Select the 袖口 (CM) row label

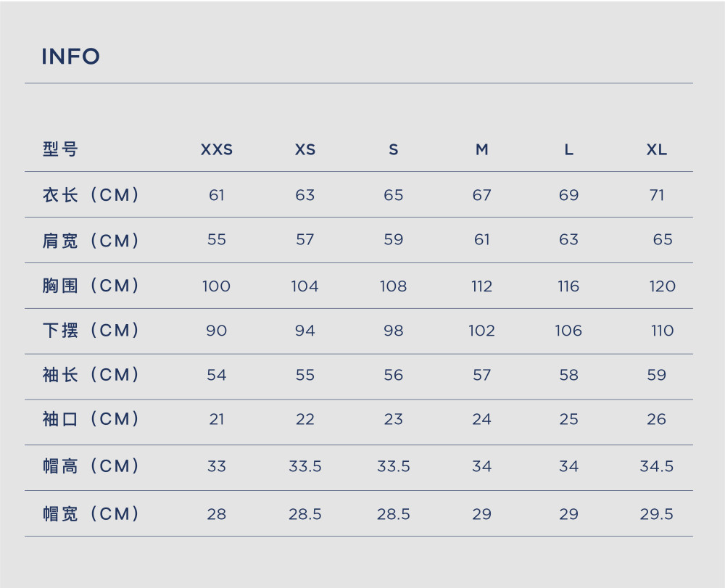pyautogui.click(x=91, y=419)
